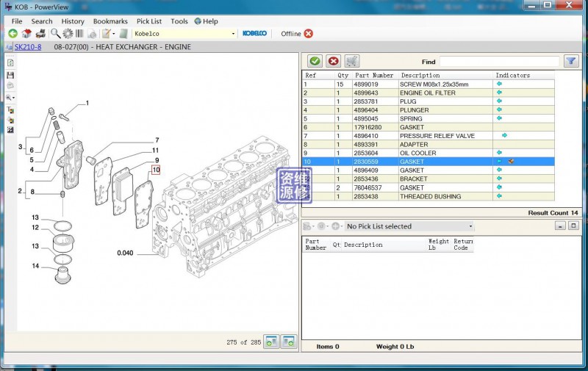Select part number 2853781 PLUG row
Image resolution: width=588 pixels, height=371 pixels.
tap(429, 101)
